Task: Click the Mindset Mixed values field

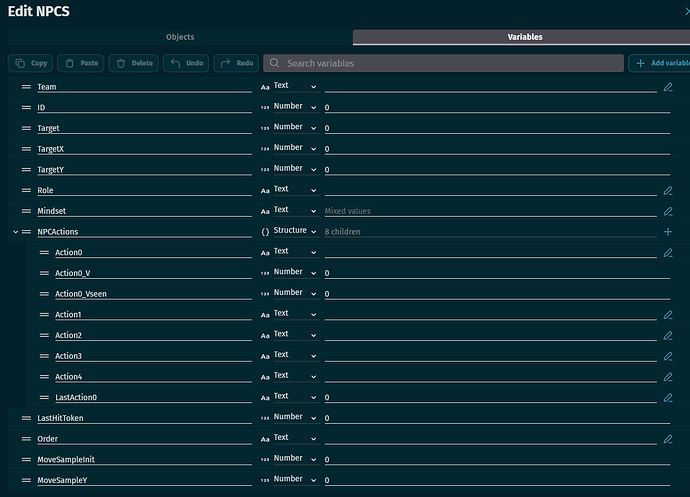Action: tap(490, 211)
